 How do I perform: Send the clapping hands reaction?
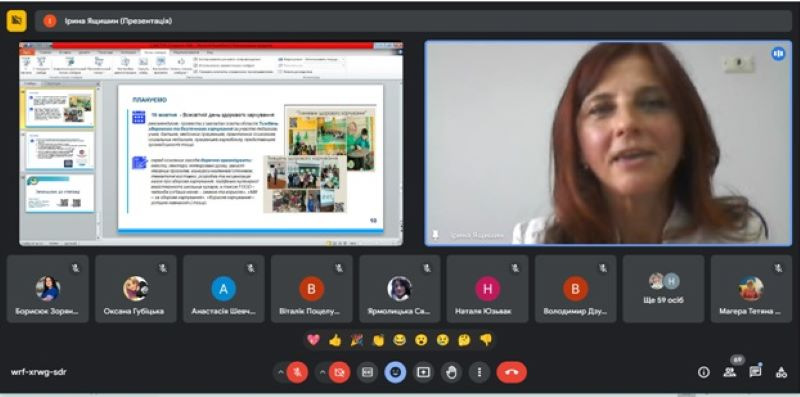tap(378, 340)
